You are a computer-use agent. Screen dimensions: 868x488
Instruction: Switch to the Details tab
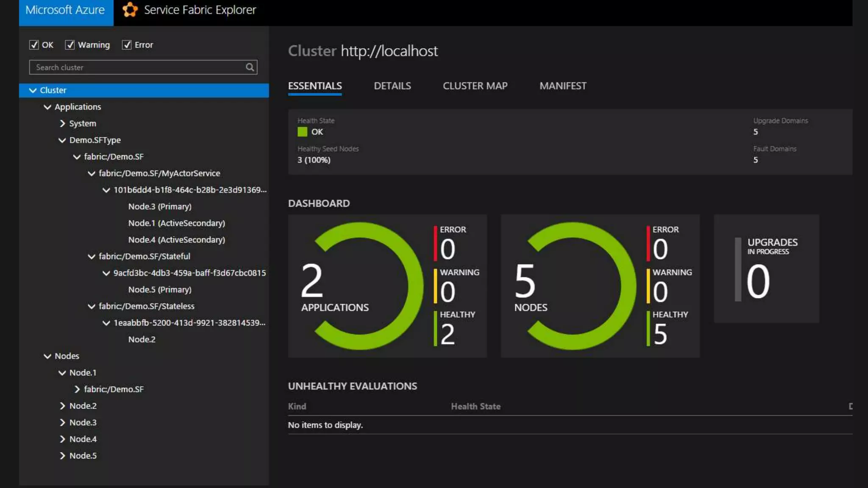coord(392,86)
